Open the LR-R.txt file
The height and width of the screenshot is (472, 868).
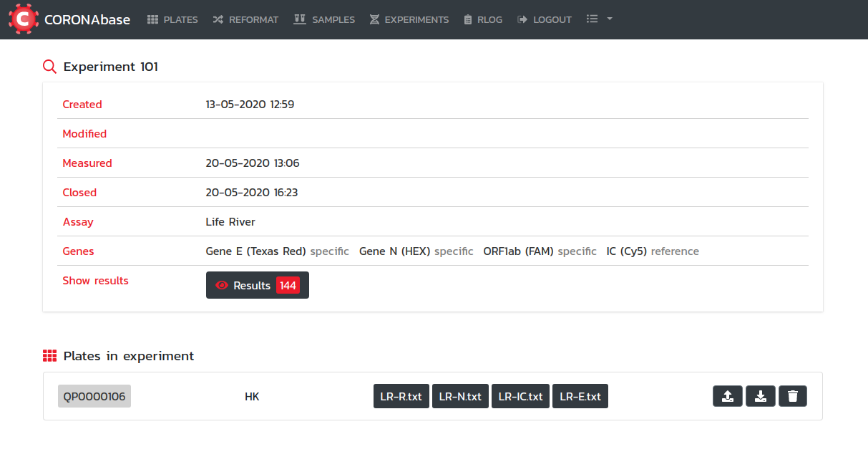point(401,396)
